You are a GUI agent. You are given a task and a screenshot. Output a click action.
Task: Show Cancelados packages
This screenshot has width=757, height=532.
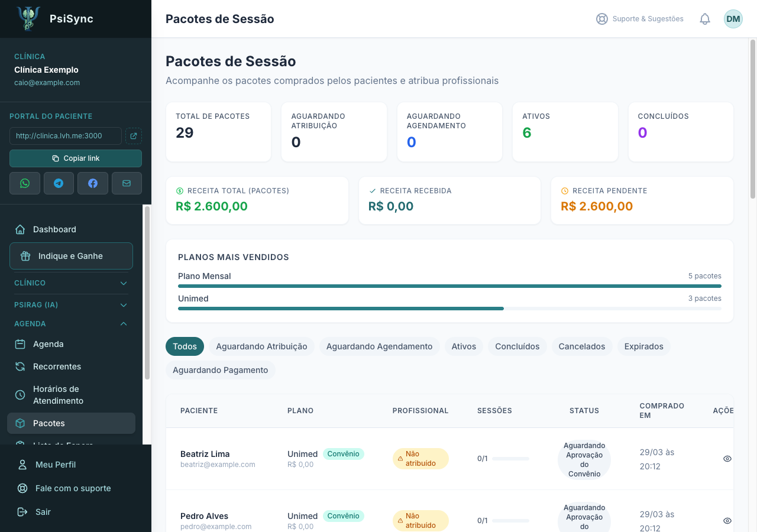(582, 346)
